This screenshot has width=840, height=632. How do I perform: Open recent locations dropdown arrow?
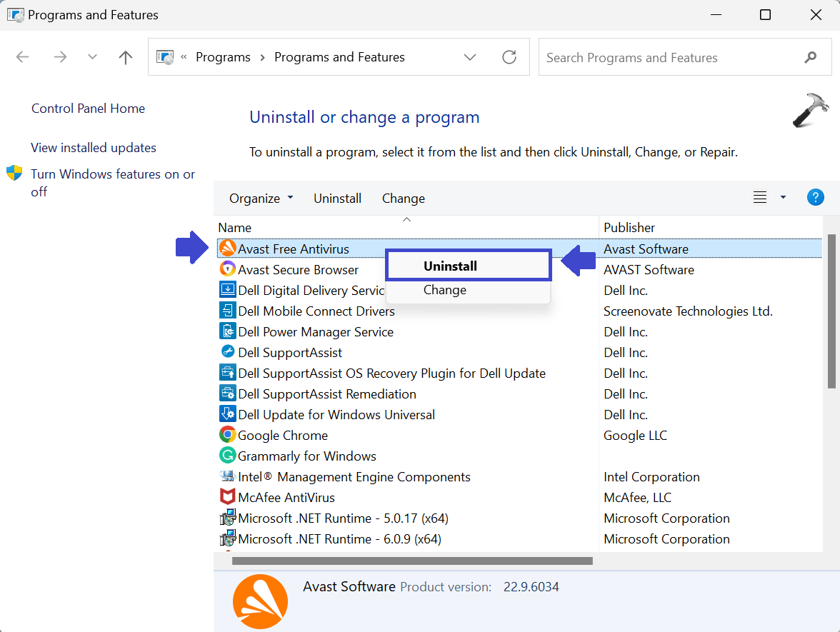pyautogui.click(x=92, y=57)
